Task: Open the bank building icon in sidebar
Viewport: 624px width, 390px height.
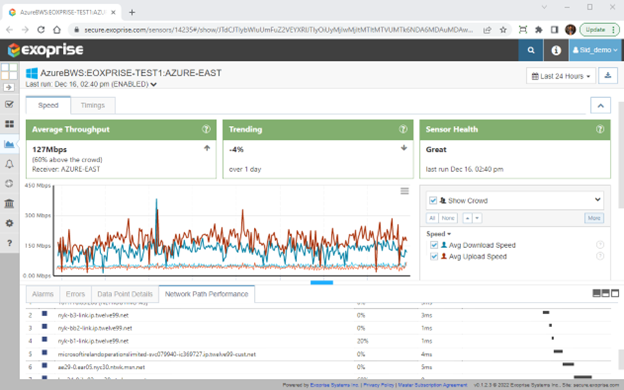Action: (x=9, y=203)
